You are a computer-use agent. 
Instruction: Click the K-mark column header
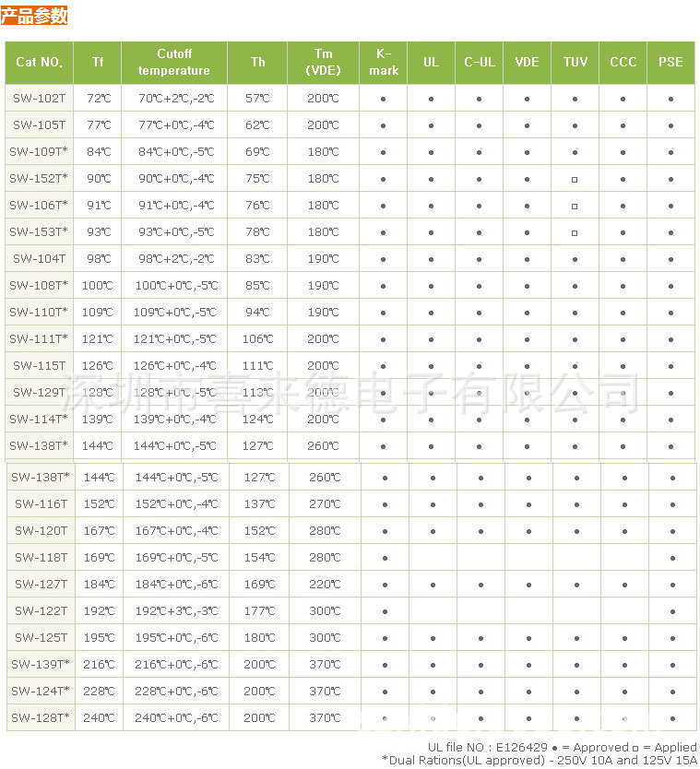pyautogui.click(x=383, y=62)
